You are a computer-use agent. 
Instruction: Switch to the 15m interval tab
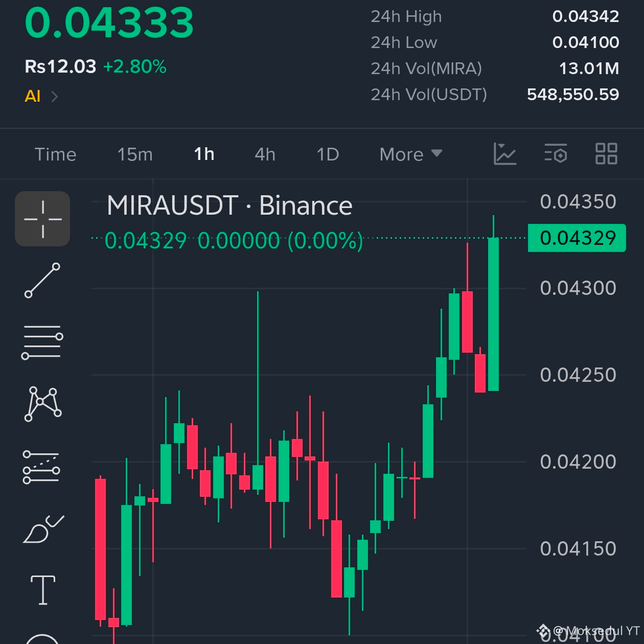point(135,154)
